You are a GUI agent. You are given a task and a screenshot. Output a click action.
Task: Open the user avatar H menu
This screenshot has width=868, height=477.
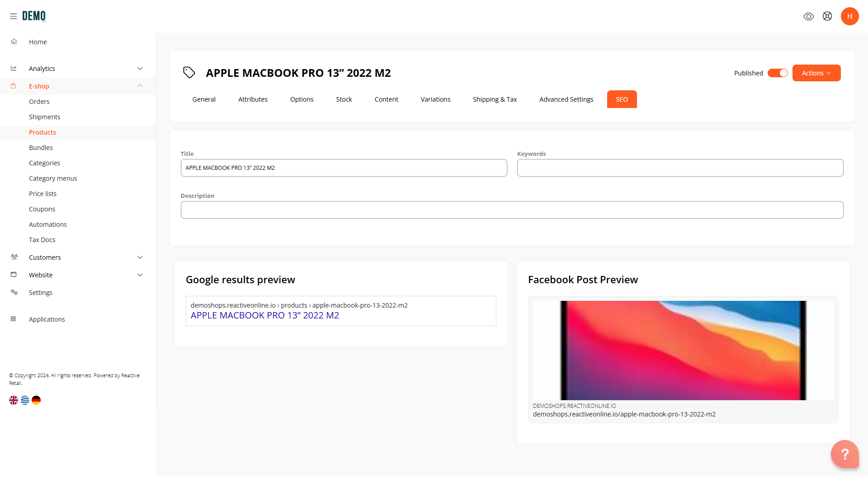(850, 16)
